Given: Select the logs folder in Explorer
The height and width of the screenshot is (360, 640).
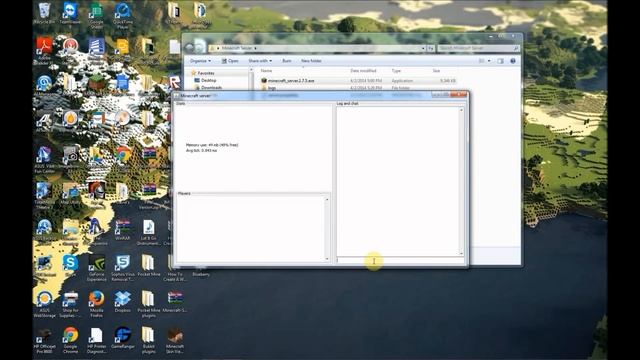Looking at the screenshot, I should (272, 88).
